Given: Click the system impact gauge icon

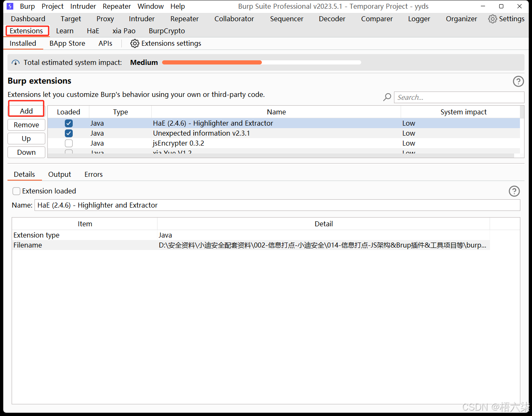Looking at the screenshot, I should (16, 62).
